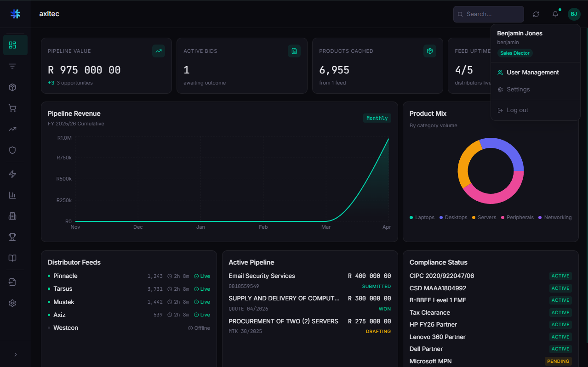Click the CIPC 2020/922047/06 compliance row
The image size is (588, 367).
pyautogui.click(x=491, y=276)
